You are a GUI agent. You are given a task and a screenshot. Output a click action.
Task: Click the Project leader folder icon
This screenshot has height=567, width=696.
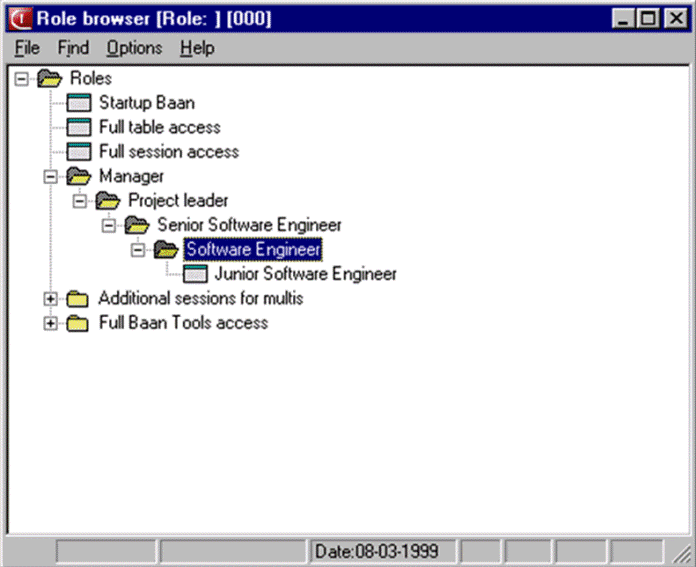[107, 201]
